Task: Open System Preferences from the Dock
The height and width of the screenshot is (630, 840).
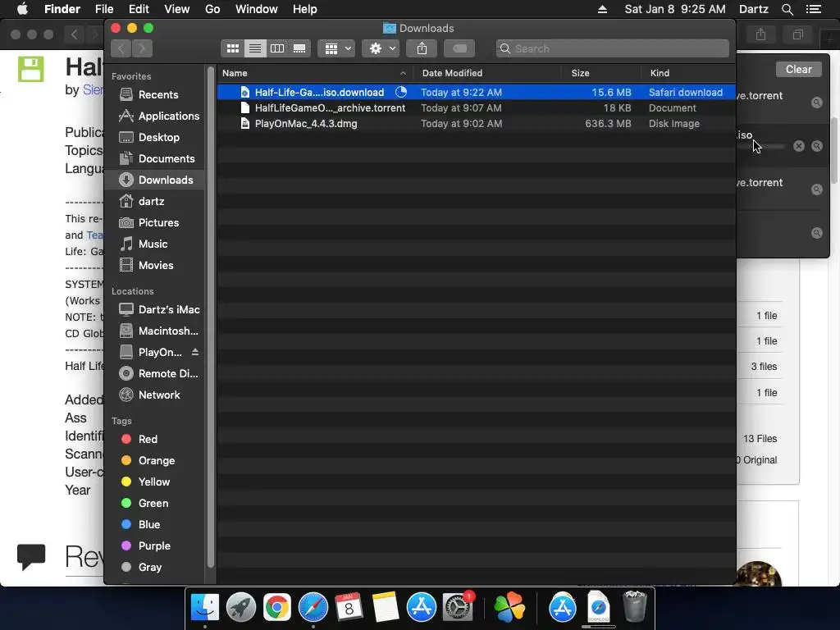Action: click(x=458, y=608)
